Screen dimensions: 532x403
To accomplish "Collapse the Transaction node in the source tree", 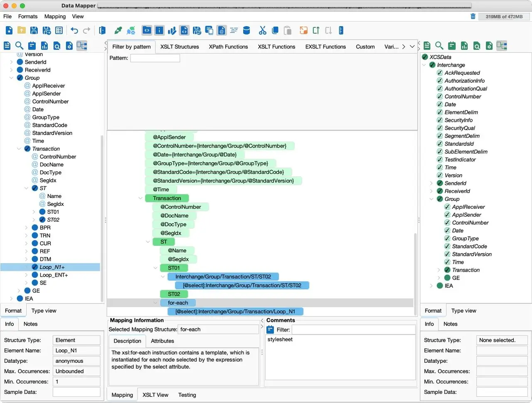I will click(19, 149).
